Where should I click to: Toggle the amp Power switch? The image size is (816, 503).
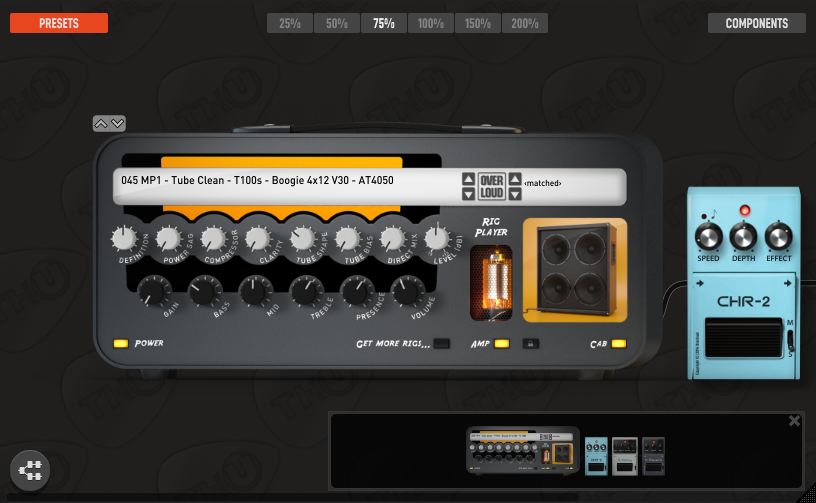pos(121,343)
